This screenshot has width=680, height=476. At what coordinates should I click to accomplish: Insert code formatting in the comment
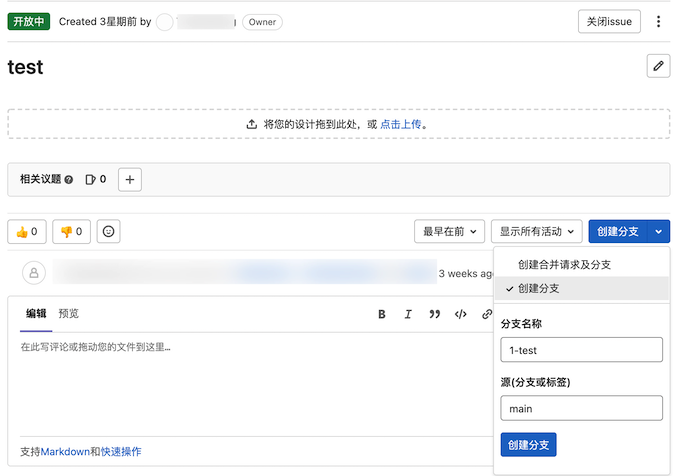click(x=461, y=314)
